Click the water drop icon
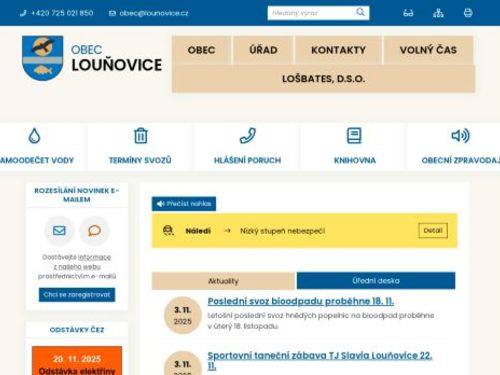 click(34, 136)
